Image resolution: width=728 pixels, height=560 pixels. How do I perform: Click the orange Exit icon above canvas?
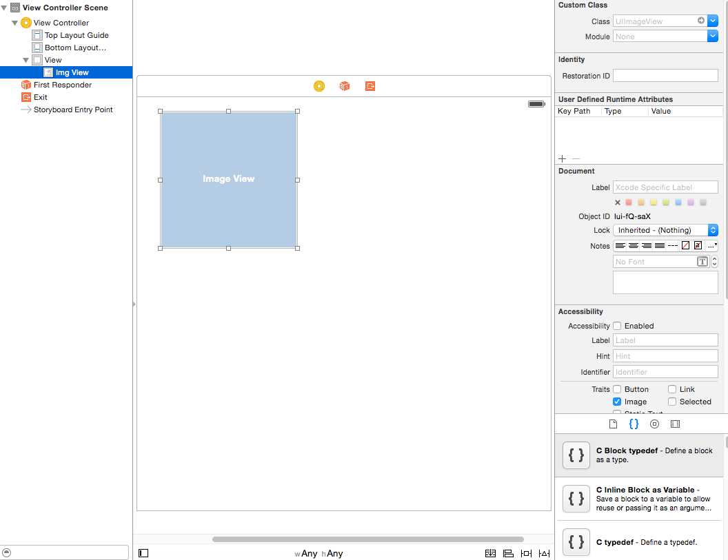coord(370,86)
